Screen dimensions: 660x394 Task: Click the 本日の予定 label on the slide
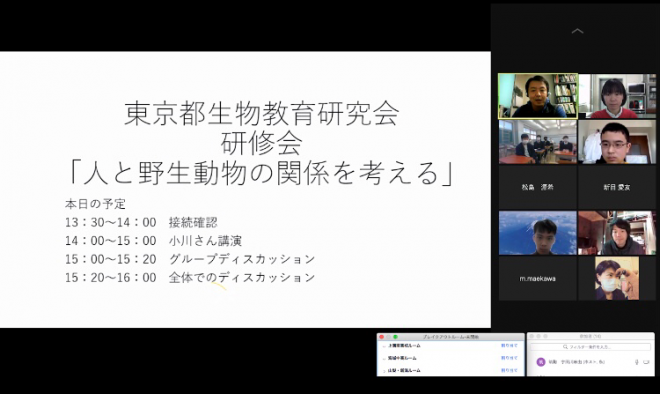pos(95,204)
